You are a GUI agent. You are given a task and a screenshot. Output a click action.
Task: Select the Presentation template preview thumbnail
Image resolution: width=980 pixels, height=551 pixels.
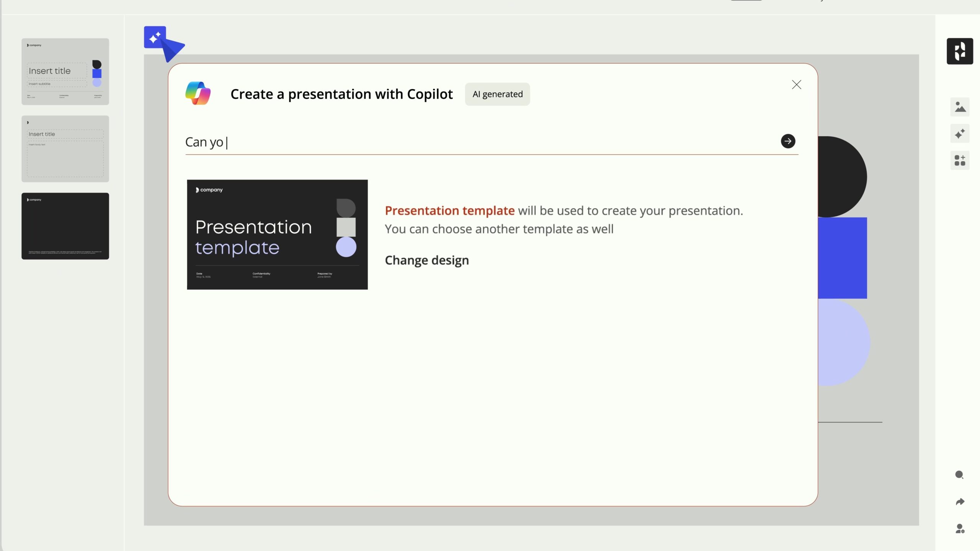[x=277, y=234]
